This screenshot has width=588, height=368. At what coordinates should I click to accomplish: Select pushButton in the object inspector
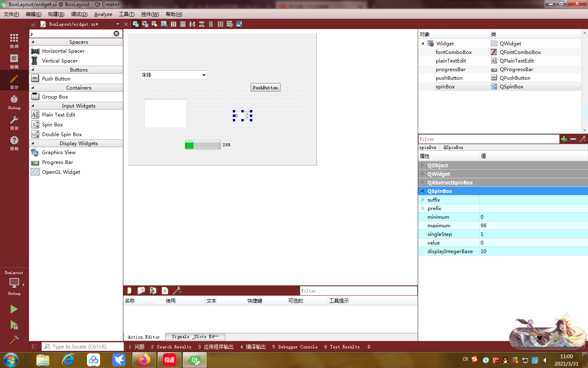click(x=450, y=78)
